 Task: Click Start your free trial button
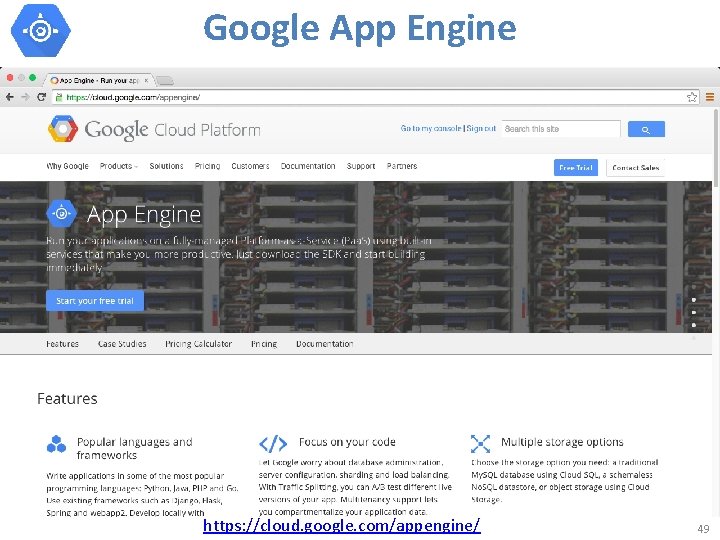pyautogui.click(x=95, y=301)
